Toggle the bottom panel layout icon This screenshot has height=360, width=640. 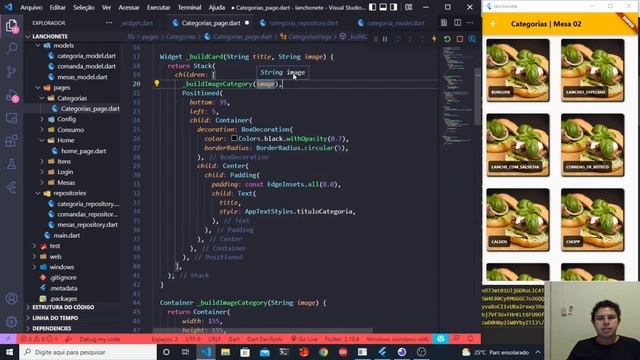(383, 7)
